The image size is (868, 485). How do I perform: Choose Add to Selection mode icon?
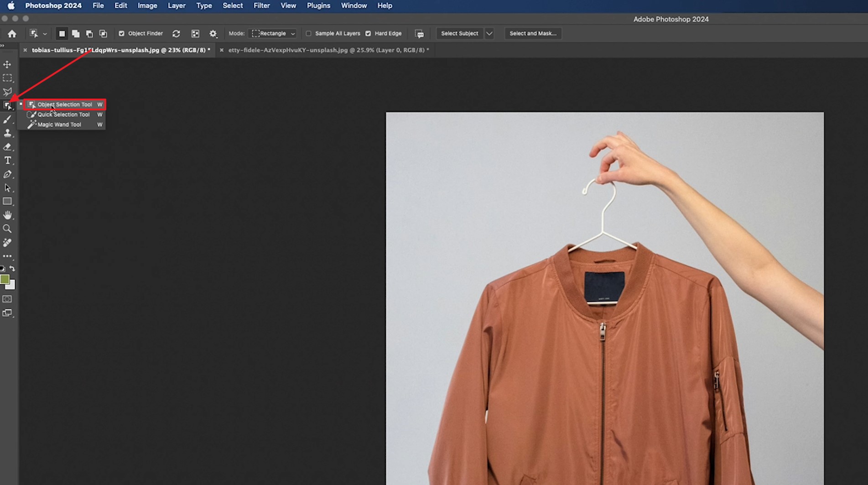pos(76,33)
